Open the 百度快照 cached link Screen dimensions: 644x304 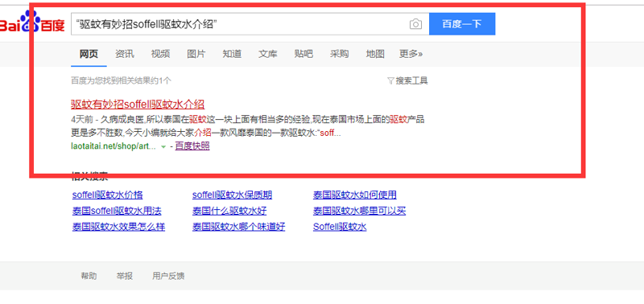pyautogui.click(x=192, y=146)
